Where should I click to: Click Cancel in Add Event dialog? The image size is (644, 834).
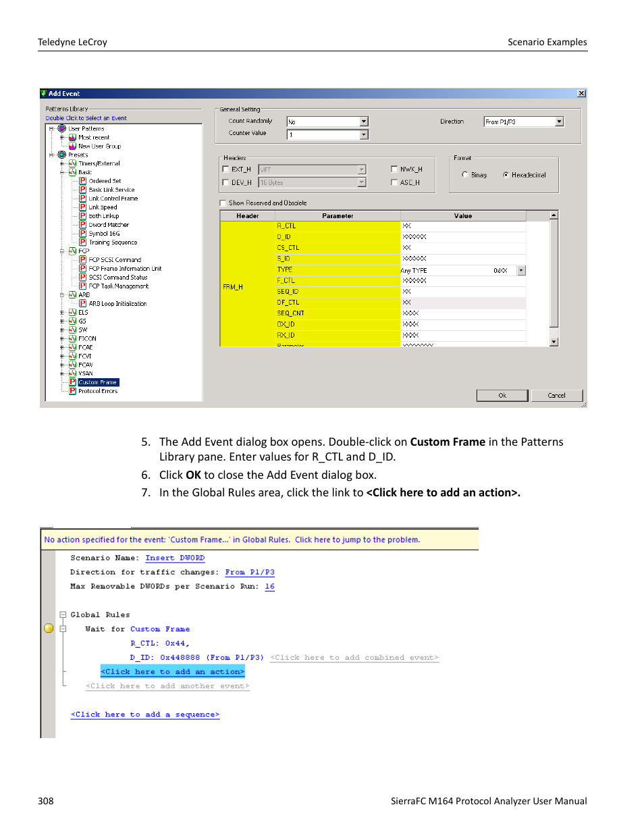click(557, 396)
